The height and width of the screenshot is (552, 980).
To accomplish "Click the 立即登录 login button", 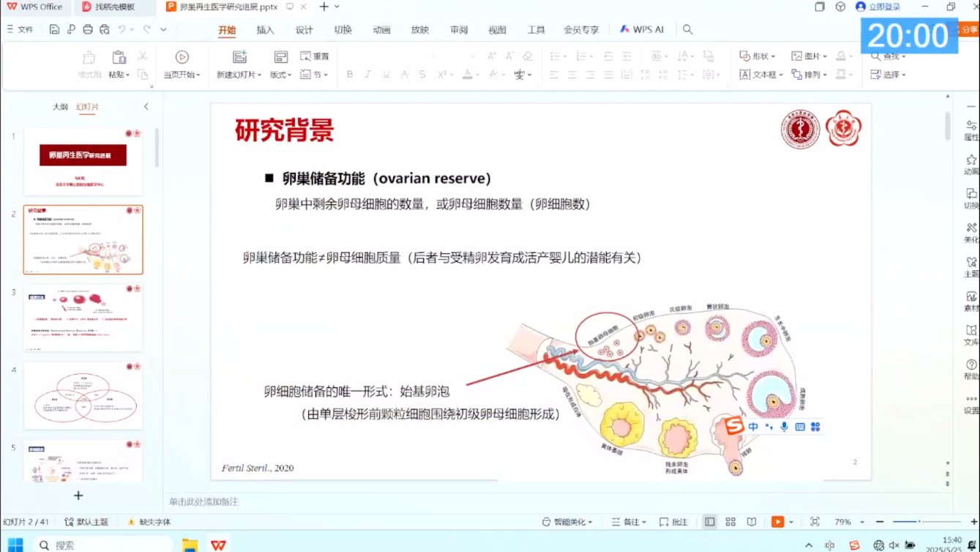I will [x=878, y=7].
